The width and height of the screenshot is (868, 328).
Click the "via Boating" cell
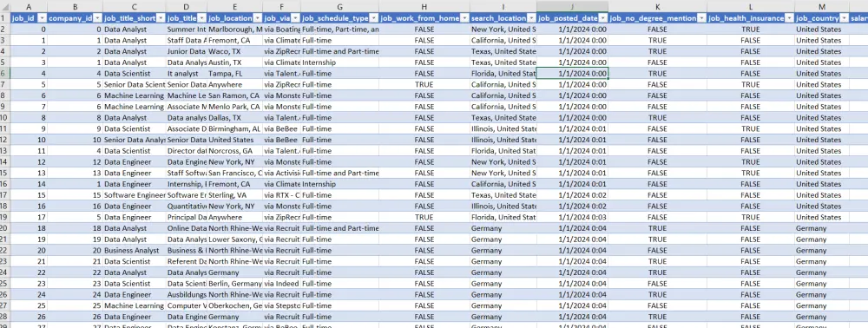(282, 30)
